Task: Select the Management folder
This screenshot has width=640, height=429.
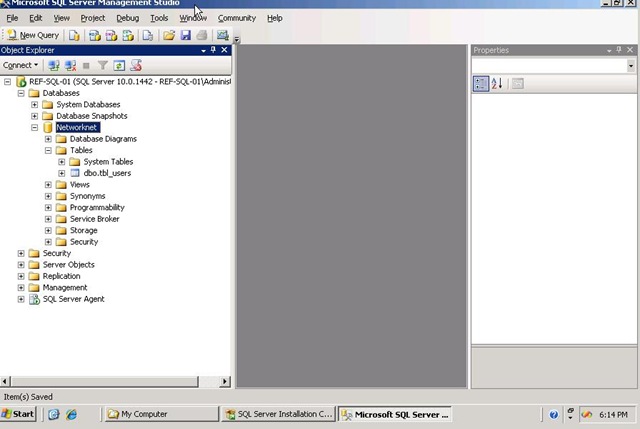Action: click(x=65, y=287)
